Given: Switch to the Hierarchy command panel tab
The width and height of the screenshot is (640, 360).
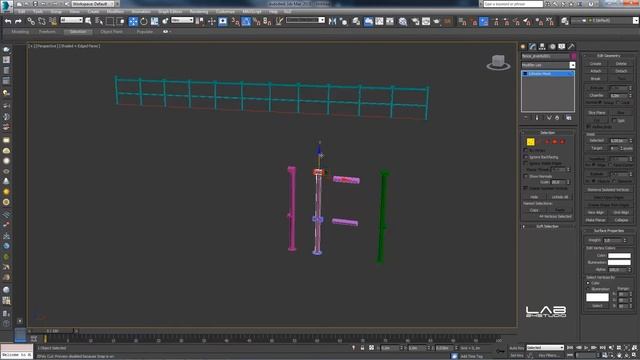Looking at the screenshot, I should 542,47.
